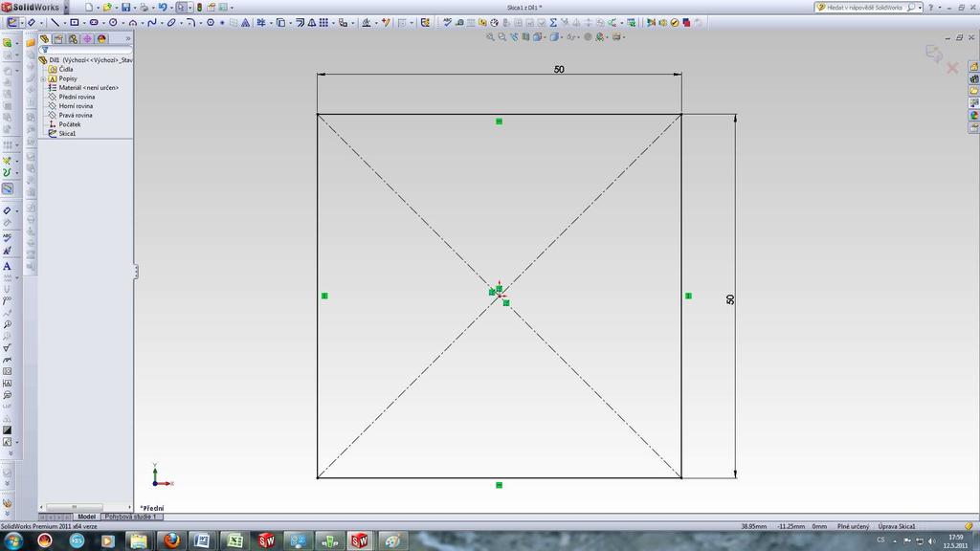Click the top edge horizontal relation marker
This screenshot has height=551, width=980.
click(x=499, y=121)
